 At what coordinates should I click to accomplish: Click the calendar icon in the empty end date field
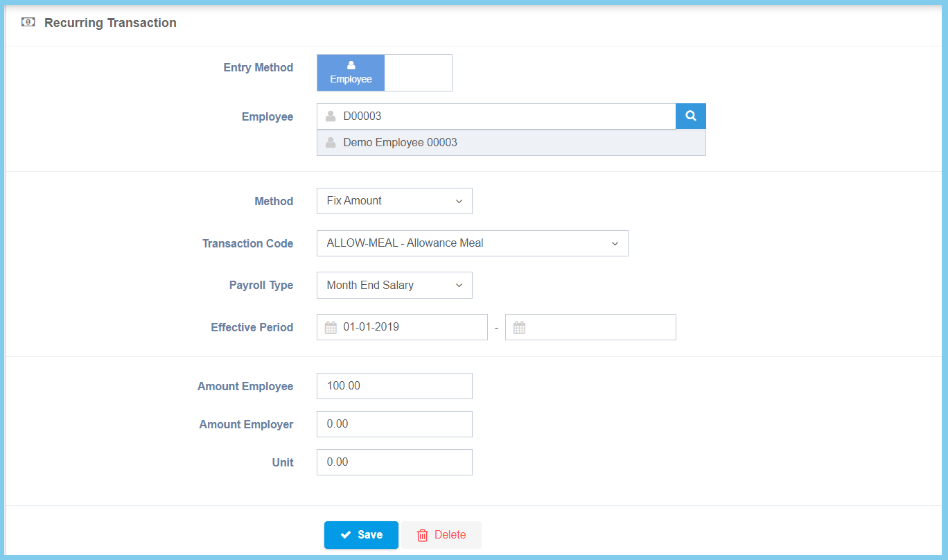coord(519,328)
